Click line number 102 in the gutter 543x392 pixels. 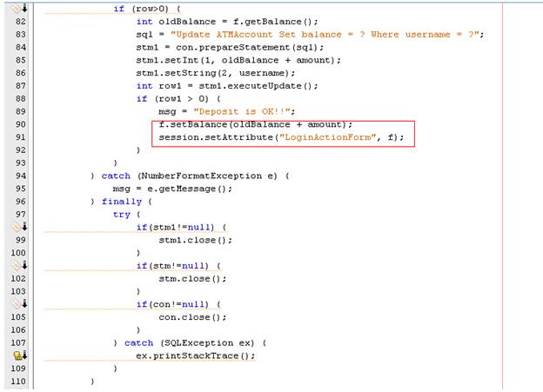pyautogui.click(x=18, y=278)
